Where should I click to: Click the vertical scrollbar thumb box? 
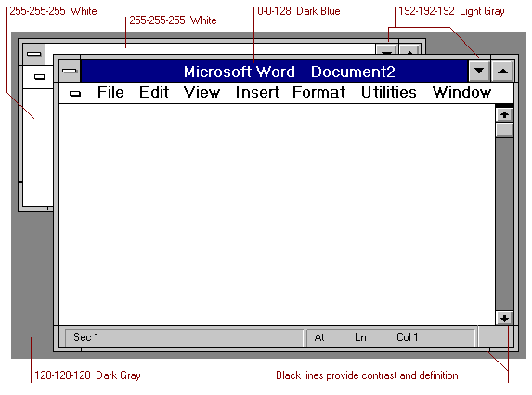pyautogui.click(x=504, y=130)
